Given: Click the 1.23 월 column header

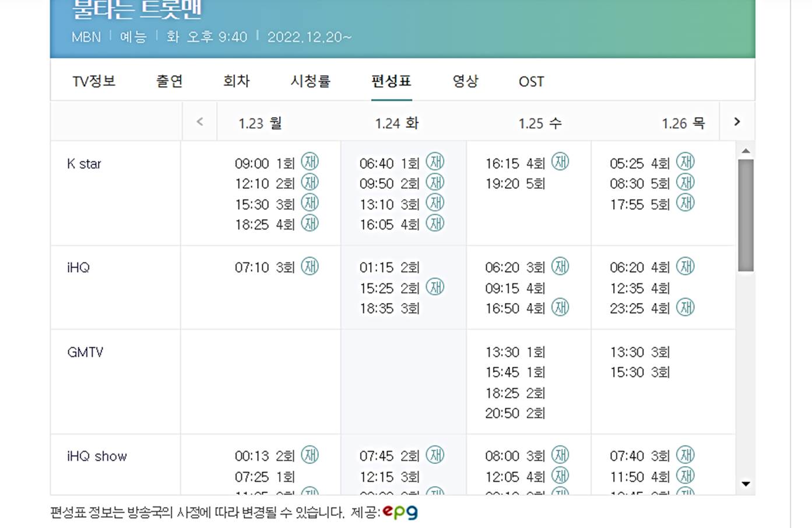Looking at the screenshot, I should pos(259,123).
